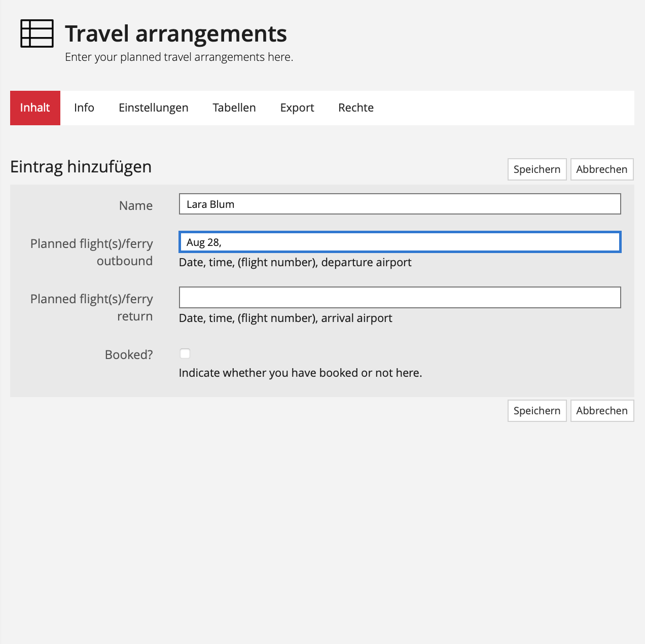The image size is (645, 644).
Task: Tick the Booked? checkbox
Action: point(185,353)
